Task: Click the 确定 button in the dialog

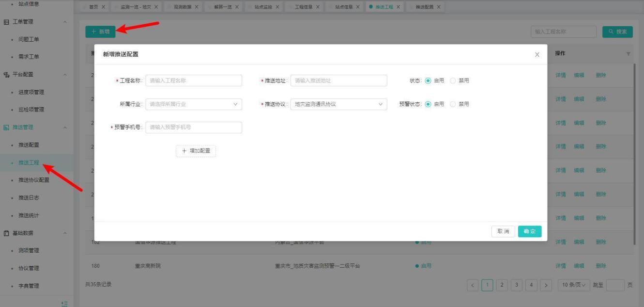Action: pyautogui.click(x=530, y=231)
